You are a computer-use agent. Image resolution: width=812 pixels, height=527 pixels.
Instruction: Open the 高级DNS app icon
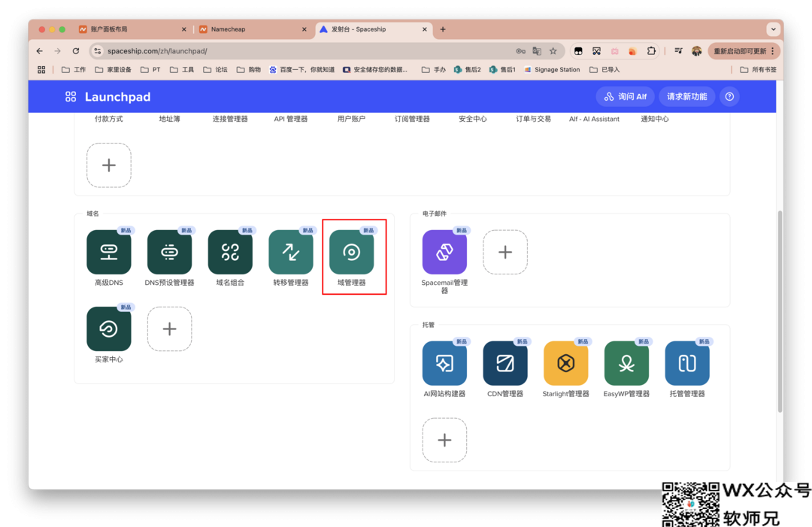click(109, 252)
